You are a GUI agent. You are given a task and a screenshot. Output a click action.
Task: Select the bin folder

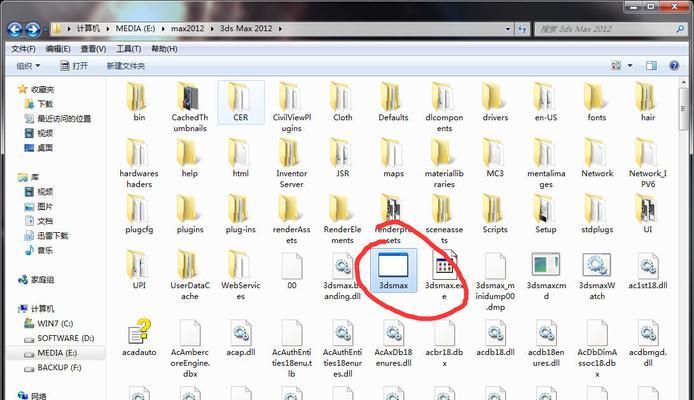coord(139,102)
